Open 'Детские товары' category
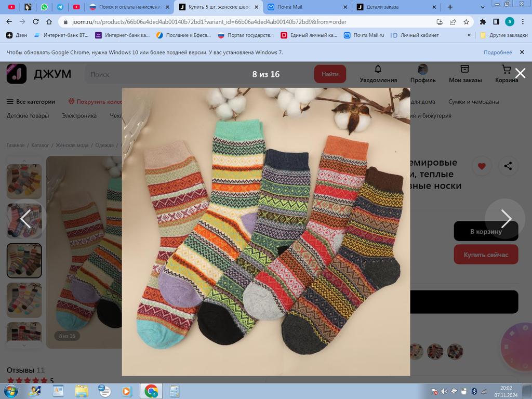This screenshot has height=399, width=532. (28, 116)
